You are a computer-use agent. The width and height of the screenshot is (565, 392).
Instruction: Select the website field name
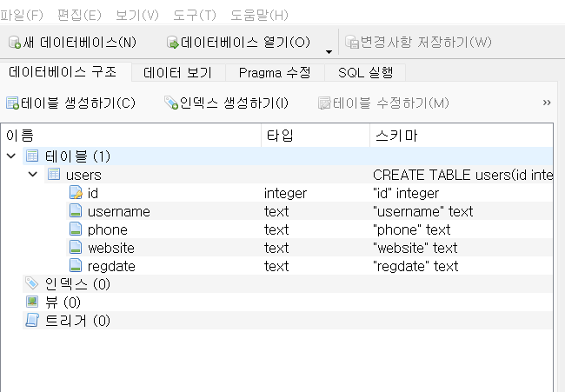point(111,248)
